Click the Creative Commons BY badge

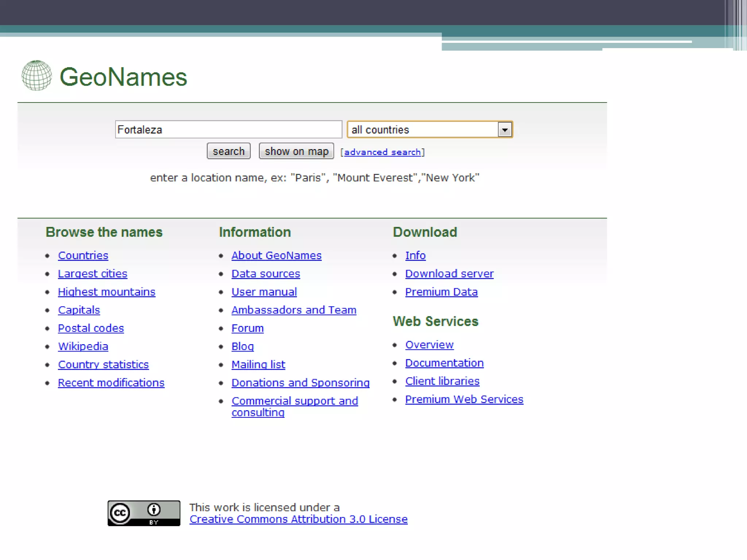(x=144, y=513)
